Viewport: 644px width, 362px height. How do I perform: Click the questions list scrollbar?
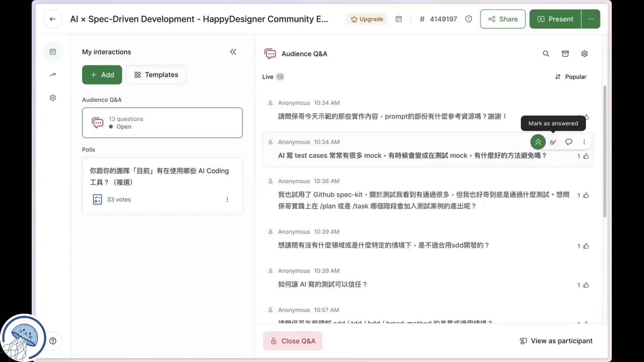pos(605,151)
